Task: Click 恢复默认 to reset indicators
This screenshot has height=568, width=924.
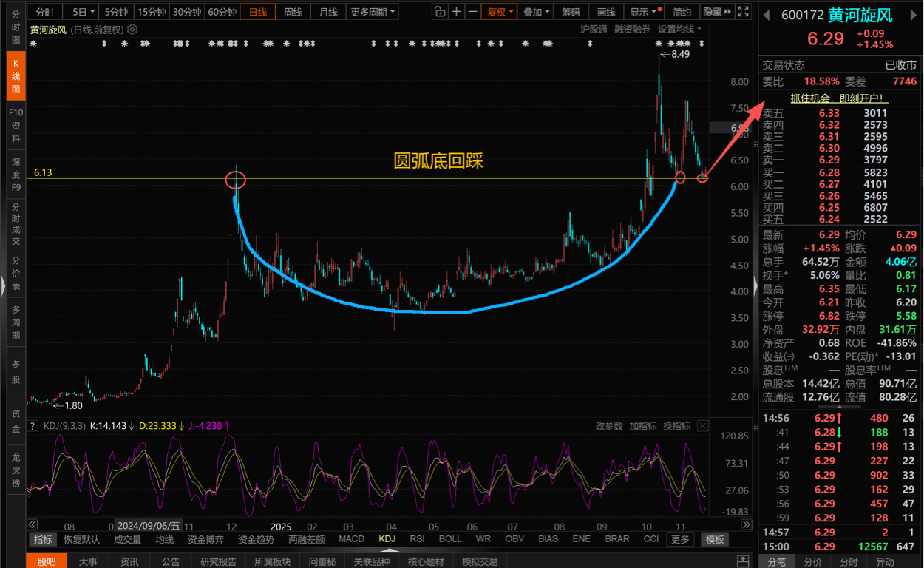Action: tap(81, 539)
